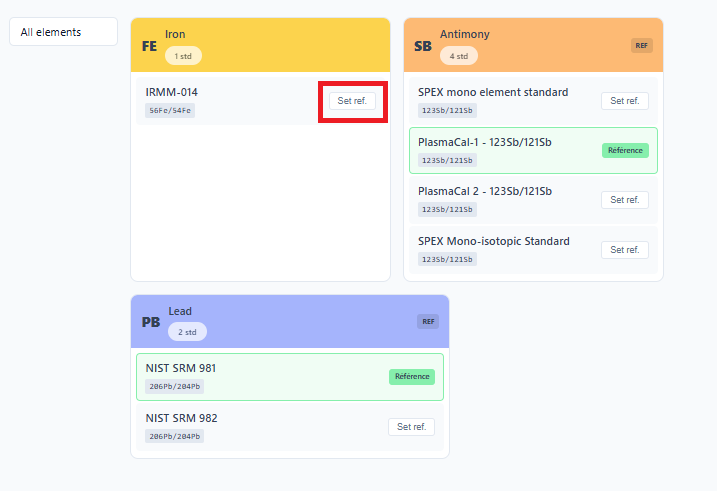Set SPEX mono element standard as reference
Image resolution: width=717 pixels, height=491 pixels.
pyautogui.click(x=624, y=101)
